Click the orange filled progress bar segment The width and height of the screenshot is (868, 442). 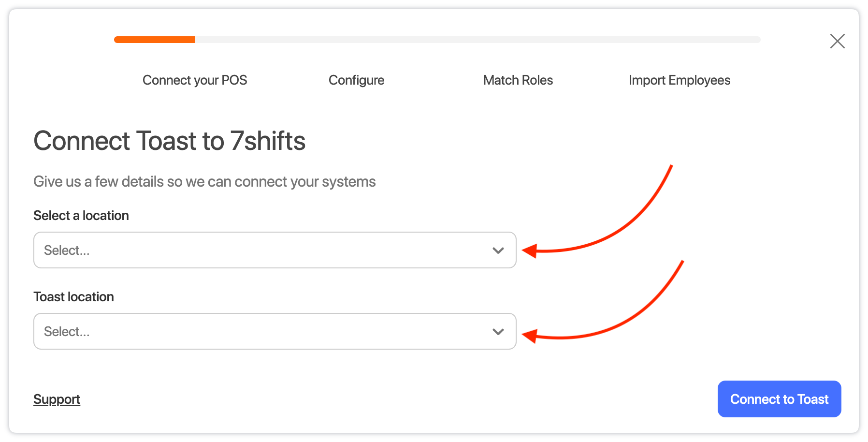154,40
